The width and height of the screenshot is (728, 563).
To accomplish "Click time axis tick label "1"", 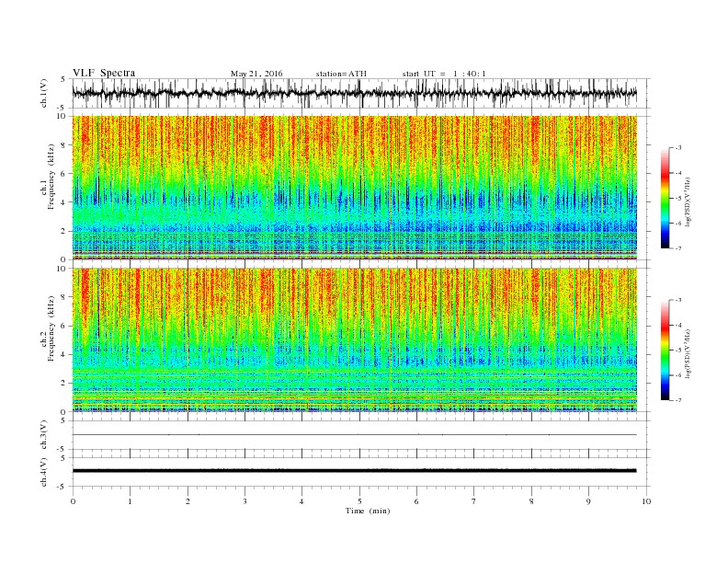I will (x=130, y=501).
